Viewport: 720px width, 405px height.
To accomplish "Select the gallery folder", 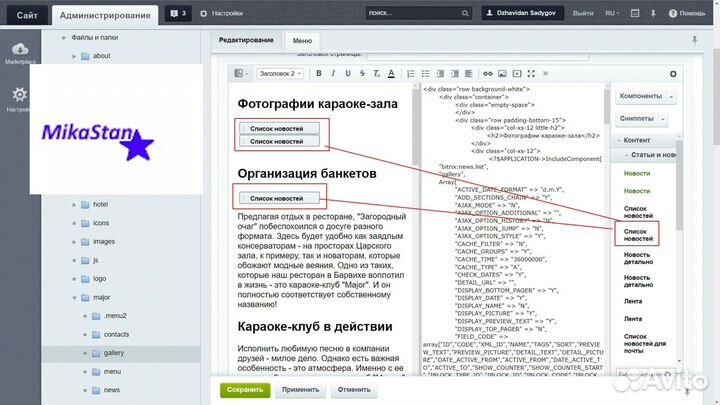I will [x=113, y=353].
